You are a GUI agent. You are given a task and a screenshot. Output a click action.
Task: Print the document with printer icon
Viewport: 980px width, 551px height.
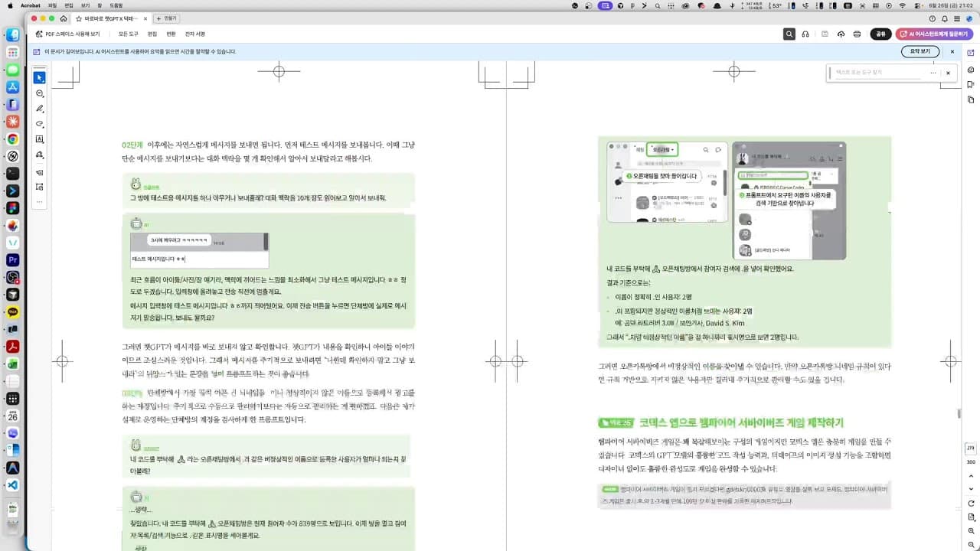857,34
